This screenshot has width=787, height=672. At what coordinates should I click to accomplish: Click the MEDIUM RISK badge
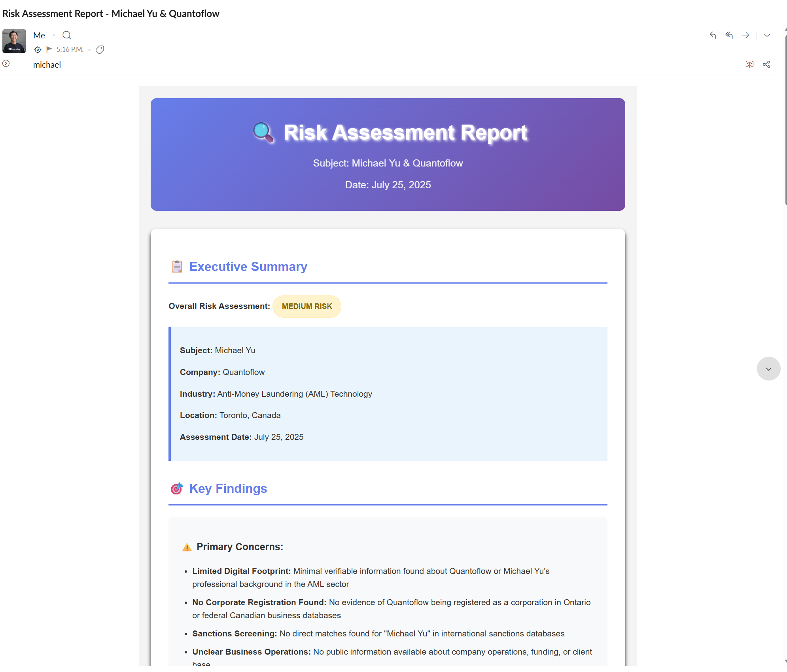[306, 306]
